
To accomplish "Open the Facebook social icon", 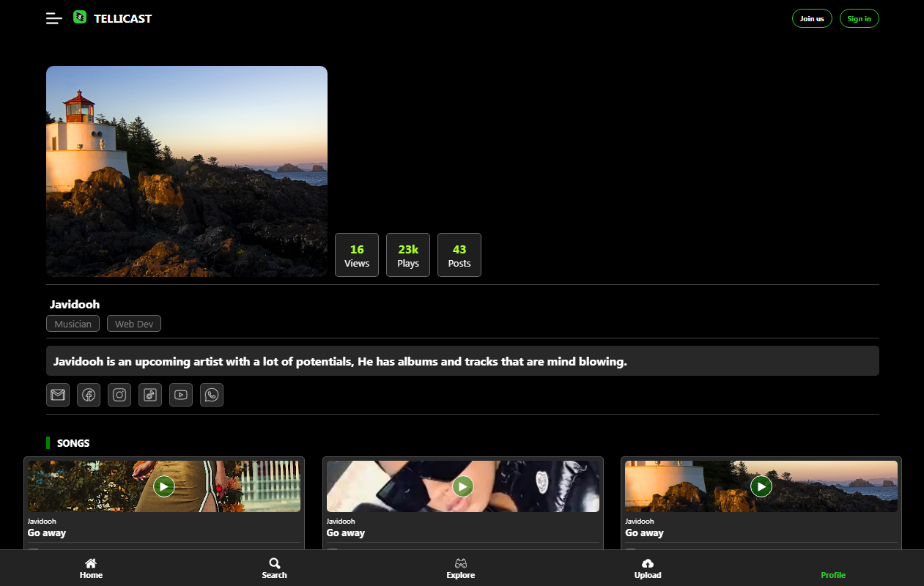I will click(x=89, y=395).
